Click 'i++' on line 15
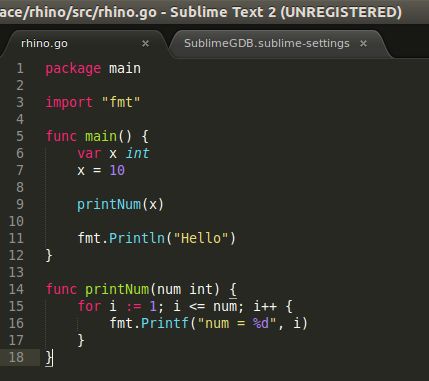The height and width of the screenshot is (381, 429). tap(265, 306)
